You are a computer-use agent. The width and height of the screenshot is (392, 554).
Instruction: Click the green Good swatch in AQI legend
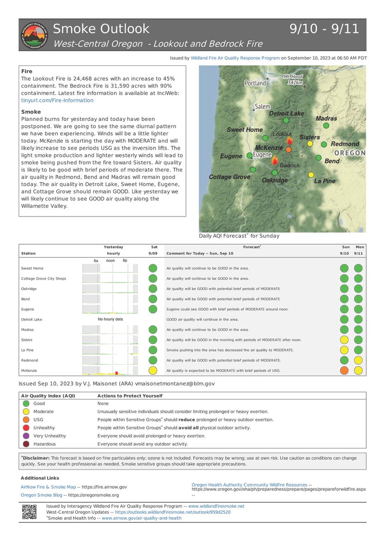(x=26, y=403)
